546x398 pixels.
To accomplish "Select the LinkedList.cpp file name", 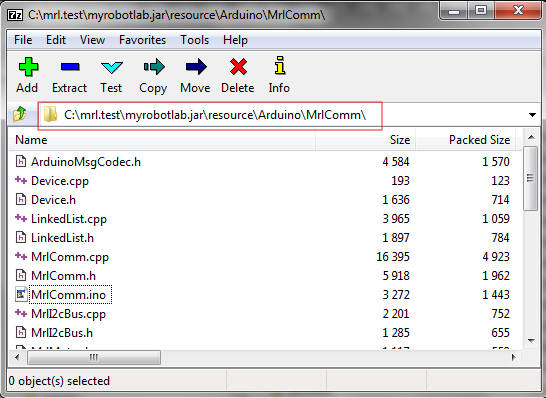I will pos(69,219).
